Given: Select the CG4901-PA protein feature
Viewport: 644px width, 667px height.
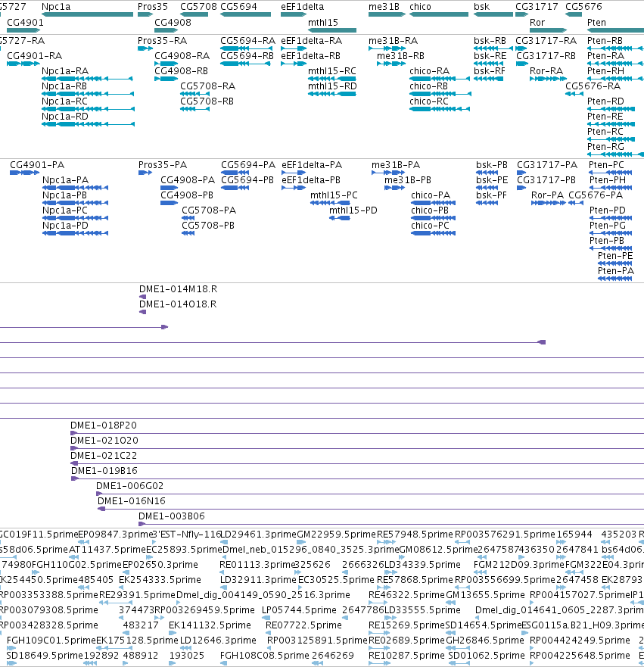Looking at the screenshot, I should tap(24, 173).
